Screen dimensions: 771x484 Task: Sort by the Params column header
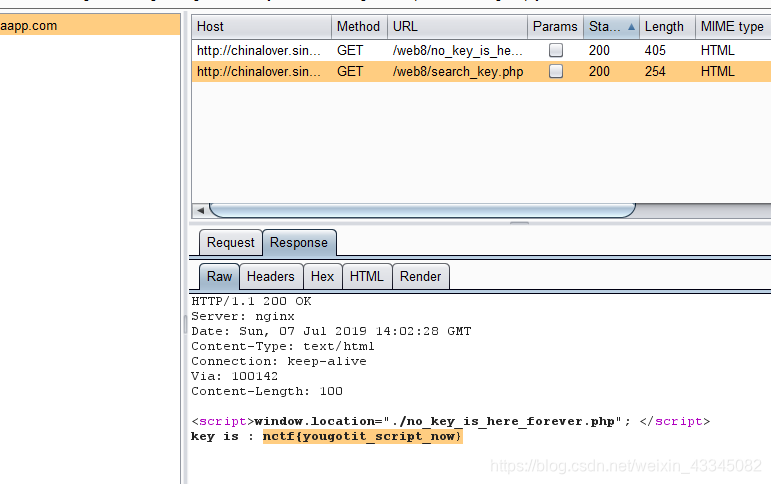pos(555,27)
